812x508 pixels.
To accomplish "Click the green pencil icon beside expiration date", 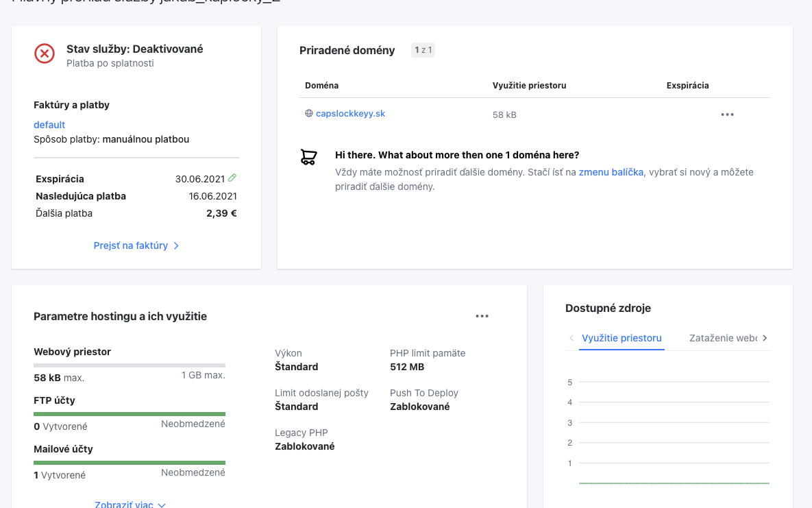I will 232,178.
